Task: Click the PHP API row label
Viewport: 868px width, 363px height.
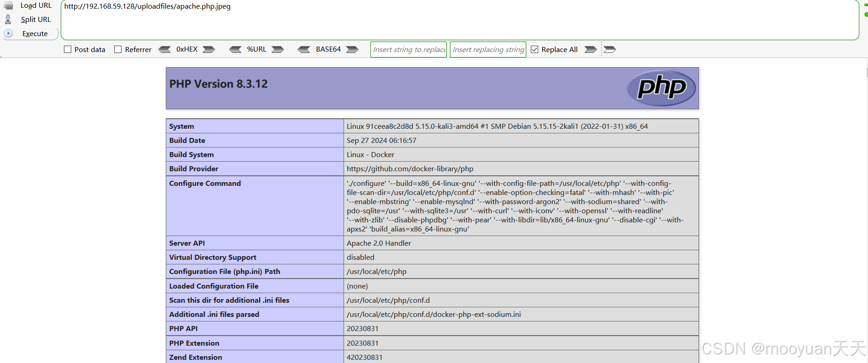Action: [183, 329]
